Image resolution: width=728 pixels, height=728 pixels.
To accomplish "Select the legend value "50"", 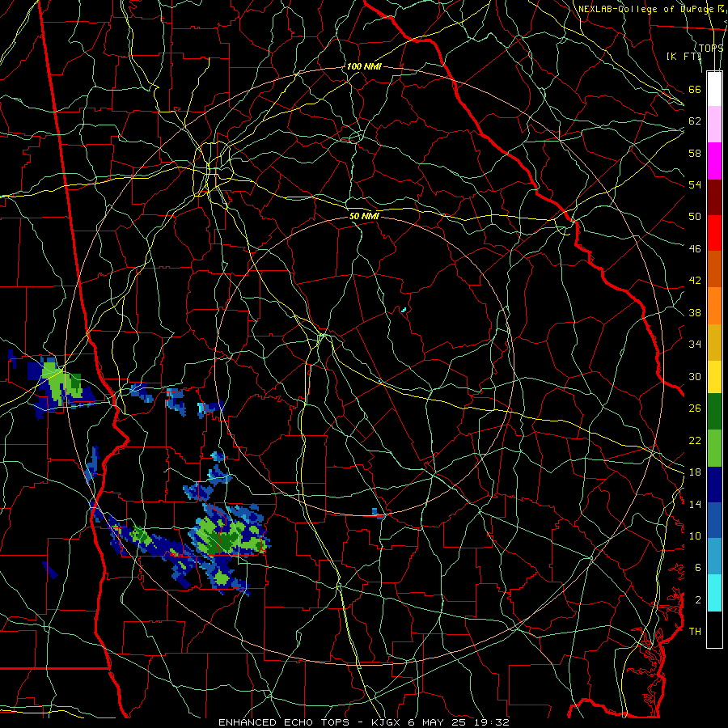I will click(695, 217).
